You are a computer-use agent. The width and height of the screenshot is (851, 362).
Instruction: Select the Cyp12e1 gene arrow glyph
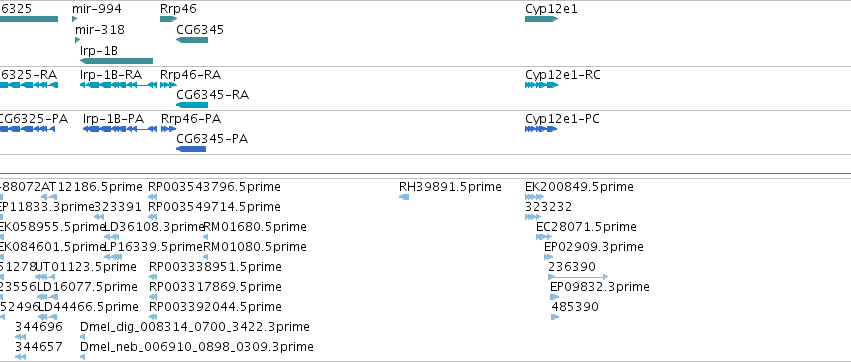tap(541, 20)
